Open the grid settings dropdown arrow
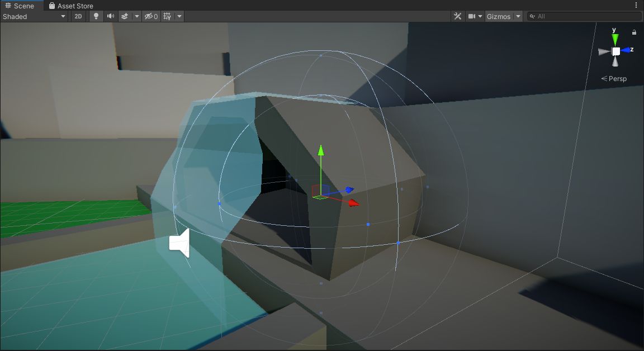644x351 pixels. tap(179, 16)
